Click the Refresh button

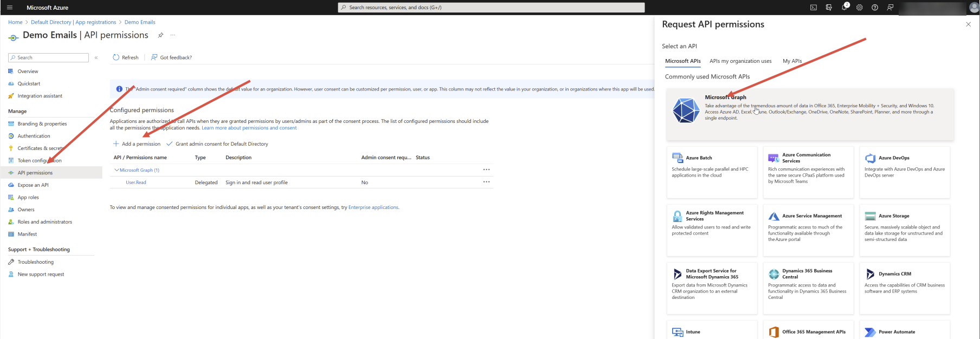125,57
